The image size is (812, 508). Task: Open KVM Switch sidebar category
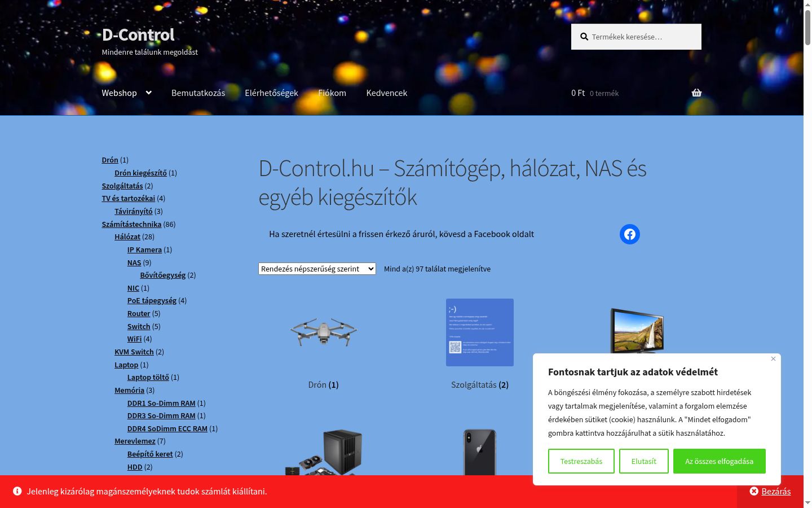[x=134, y=352]
